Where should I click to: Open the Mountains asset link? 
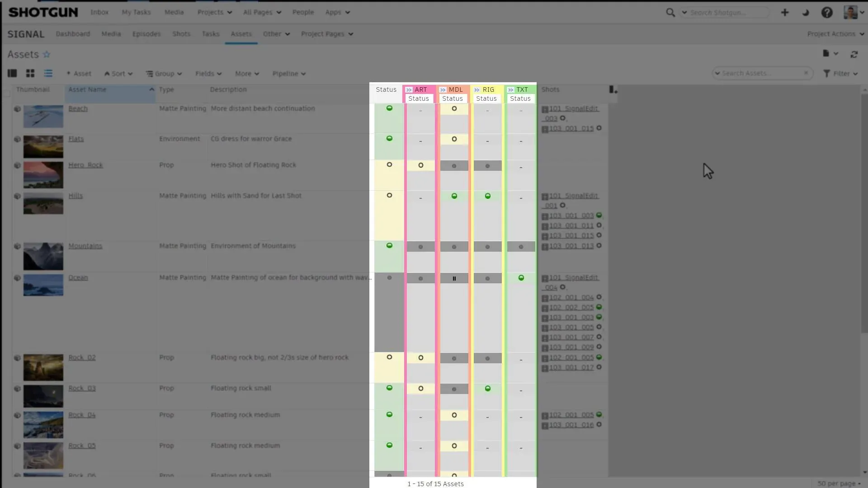pyautogui.click(x=85, y=246)
